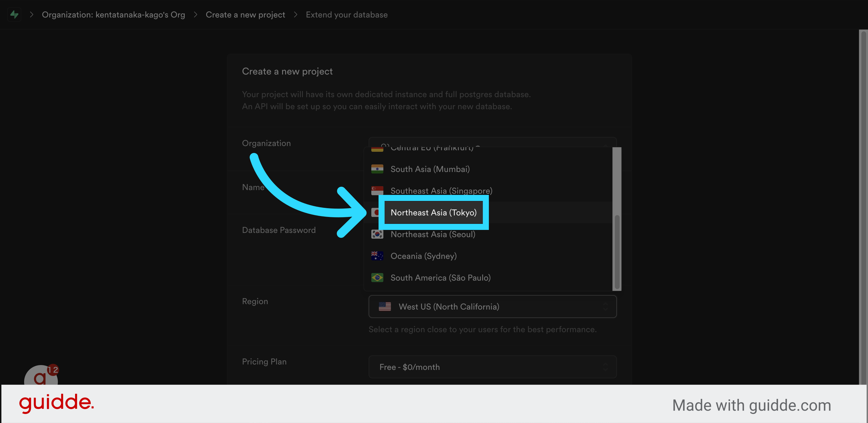This screenshot has width=868, height=423.
Task: Click the Pricing Plan label
Action: (264, 362)
